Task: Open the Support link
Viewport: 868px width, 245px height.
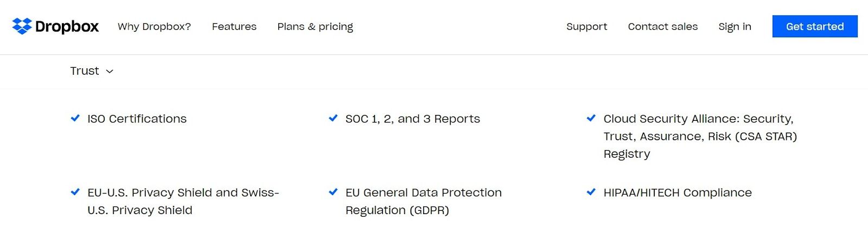Action: click(x=586, y=27)
